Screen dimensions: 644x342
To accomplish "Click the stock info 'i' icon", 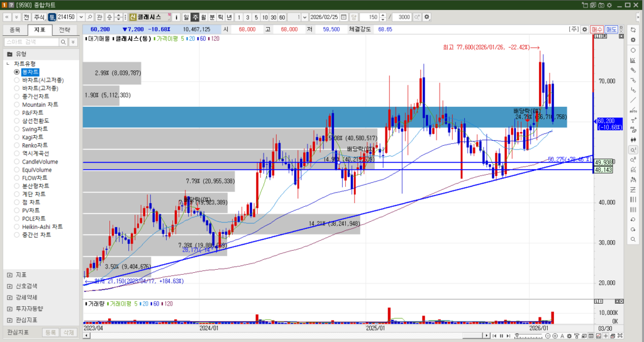I will point(176,17).
